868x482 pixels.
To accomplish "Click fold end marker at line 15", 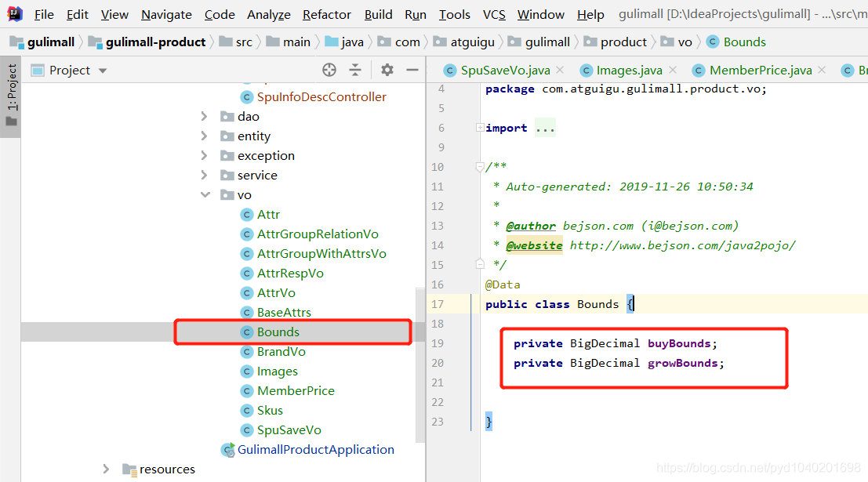I will [x=480, y=265].
